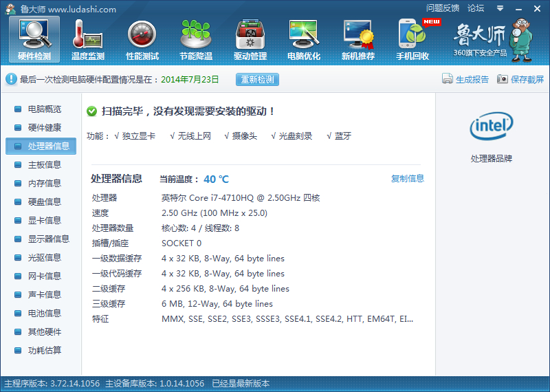Select 光驱信息 in the sidebar

[41, 258]
